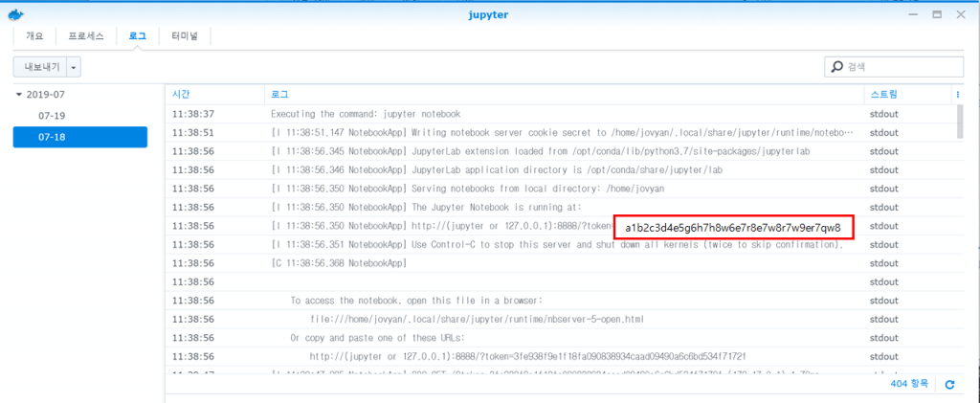Switch to the 프로세스 tab
The height and width of the screenshot is (403, 980).
coord(86,36)
